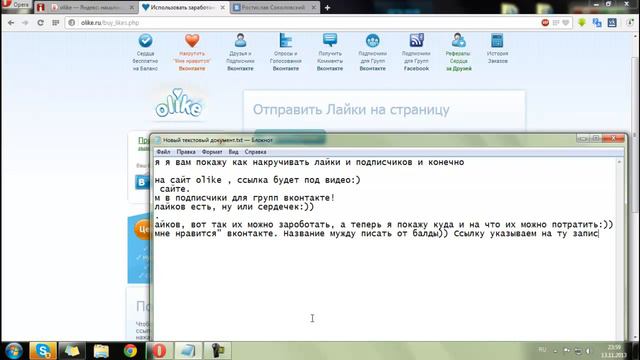Image resolution: width=640 pixels, height=360 pixels.
Task: Open the Файл menu in Notepad
Action: tap(163, 152)
